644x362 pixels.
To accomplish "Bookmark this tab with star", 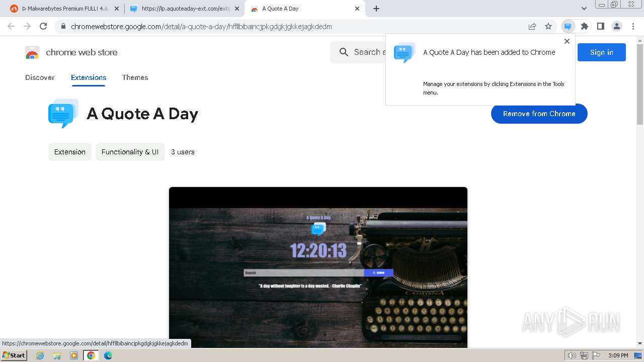I will [x=548, y=26].
